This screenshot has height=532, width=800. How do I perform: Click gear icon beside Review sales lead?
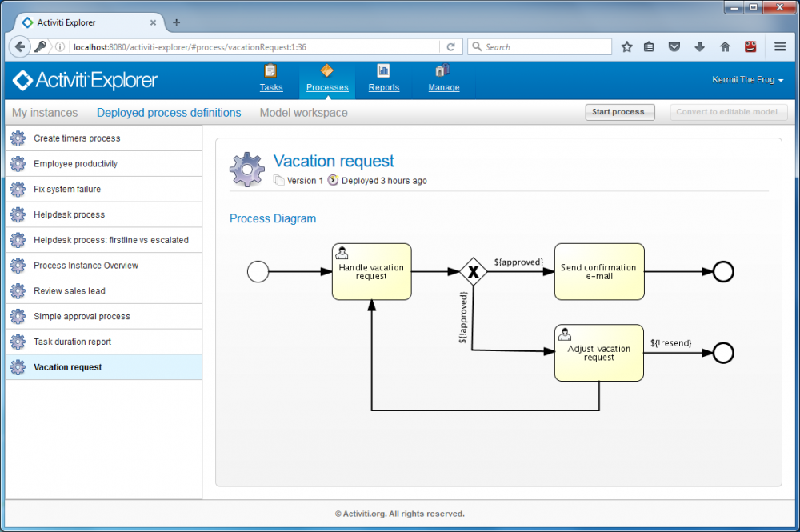click(18, 290)
